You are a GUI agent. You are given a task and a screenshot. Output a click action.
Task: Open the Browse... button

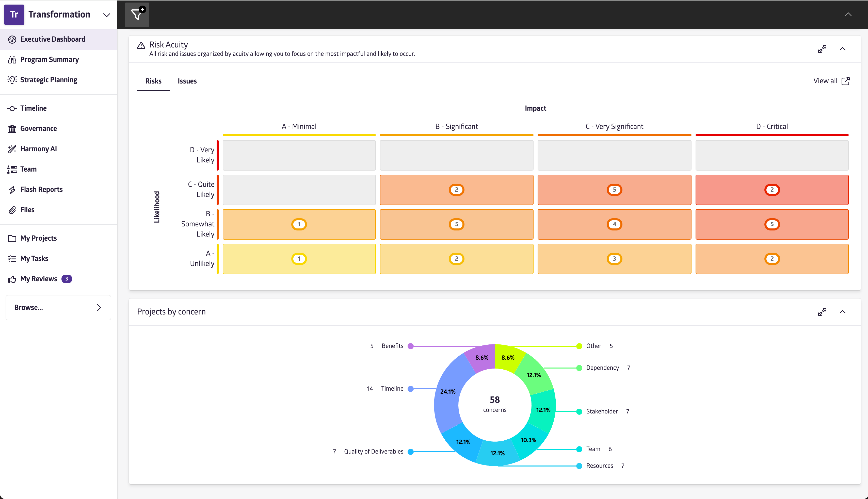pos(58,307)
